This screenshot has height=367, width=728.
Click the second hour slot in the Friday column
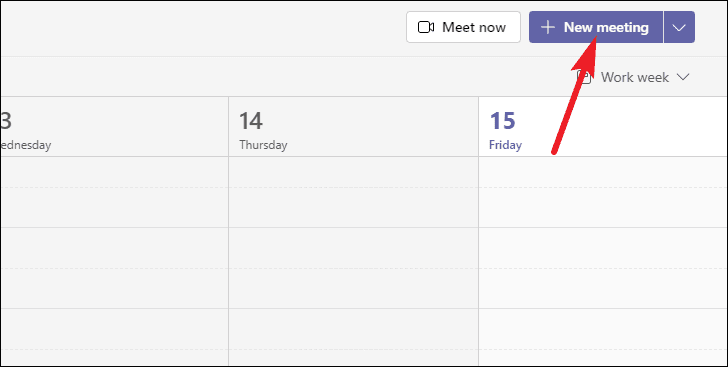pyautogui.click(x=603, y=268)
